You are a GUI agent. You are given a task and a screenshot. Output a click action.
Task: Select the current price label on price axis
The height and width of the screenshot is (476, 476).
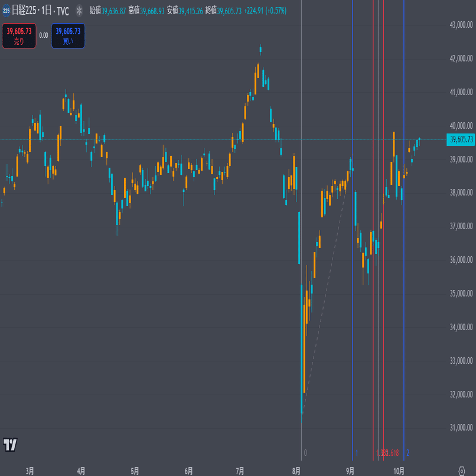461,139
